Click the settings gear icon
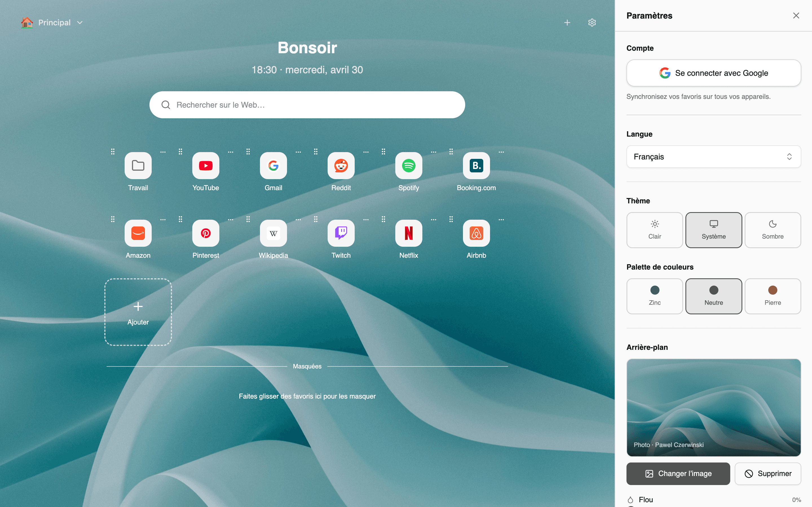Viewport: 812px width, 507px height. pyautogui.click(x=592, y=23)
